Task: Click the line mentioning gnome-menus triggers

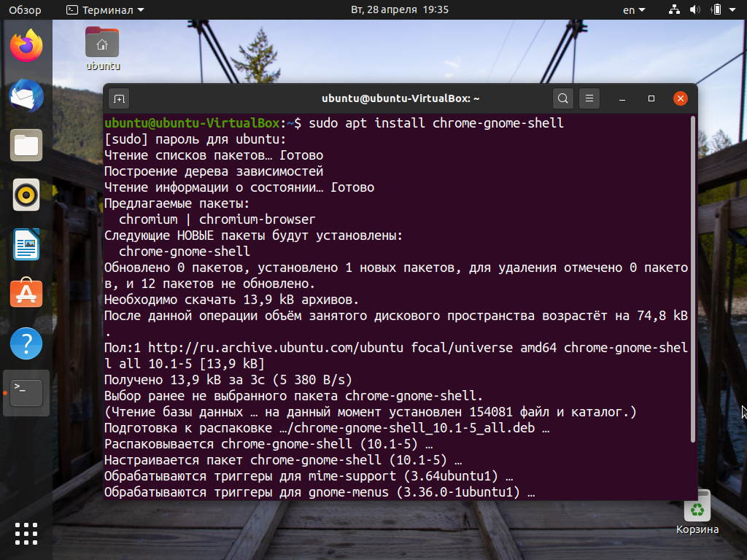Action: point(320,492)
